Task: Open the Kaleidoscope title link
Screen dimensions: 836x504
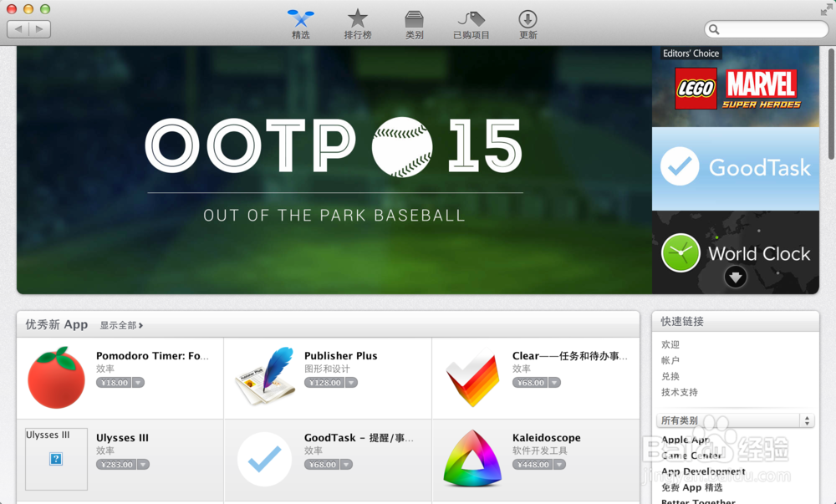Action: pos(547,438)
